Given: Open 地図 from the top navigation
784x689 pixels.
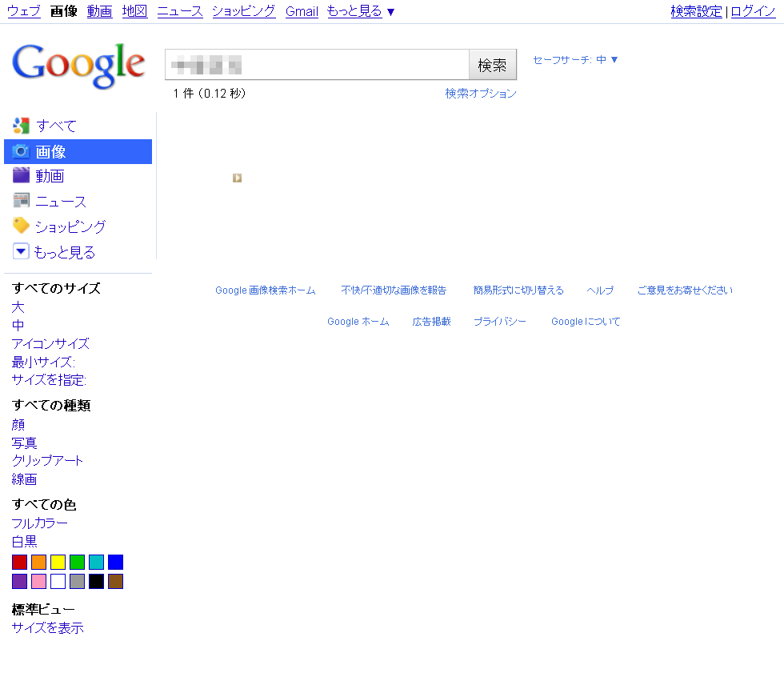Looking at the screenshot, I should (134, 11).
